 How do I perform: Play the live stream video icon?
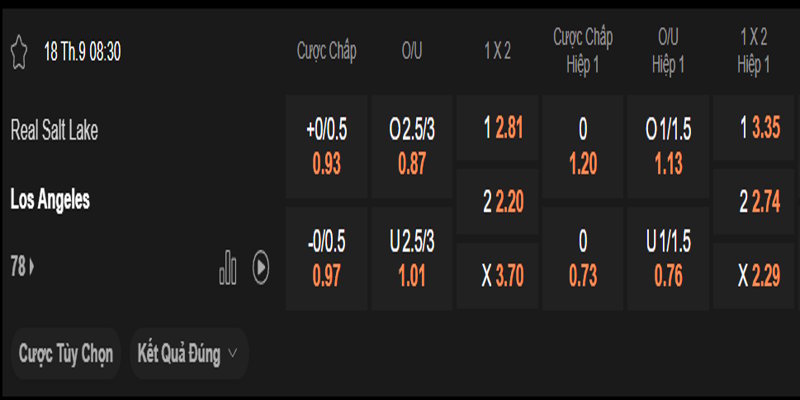click(x=260, y=267)
